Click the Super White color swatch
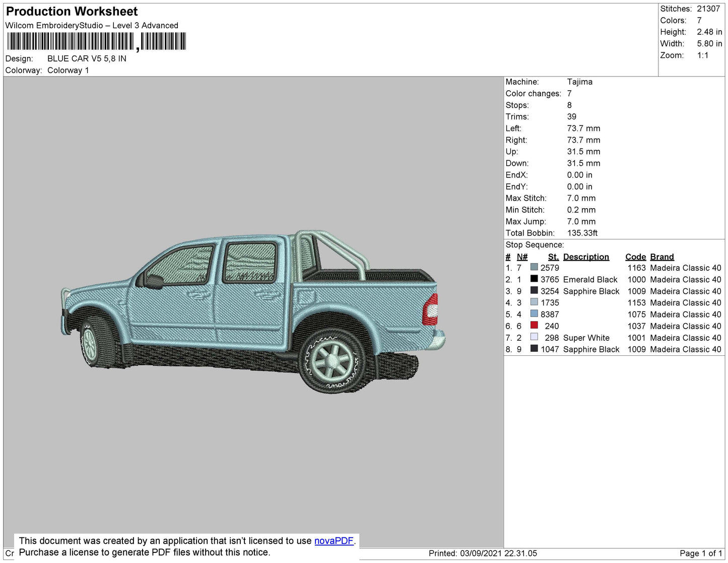Screen dimensions: 728x563 (x=534, y=337)
